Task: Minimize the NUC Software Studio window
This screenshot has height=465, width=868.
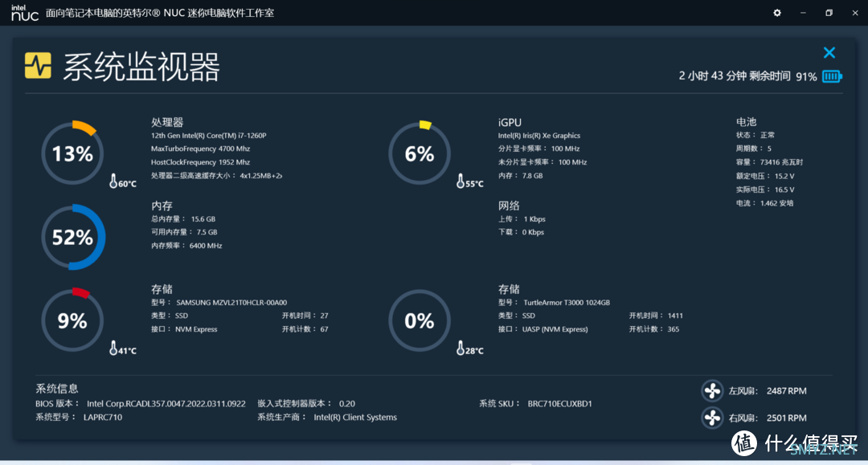Action: click(x=803, y=13)
